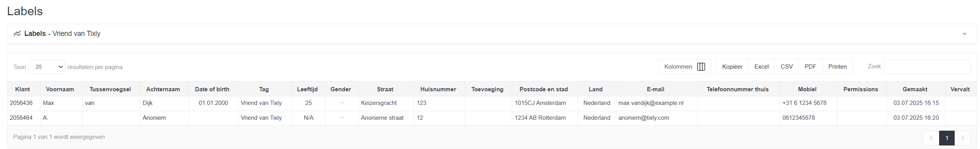980x149 pixels.
Task: Export the table to Excel
Action: pos(761,67)
